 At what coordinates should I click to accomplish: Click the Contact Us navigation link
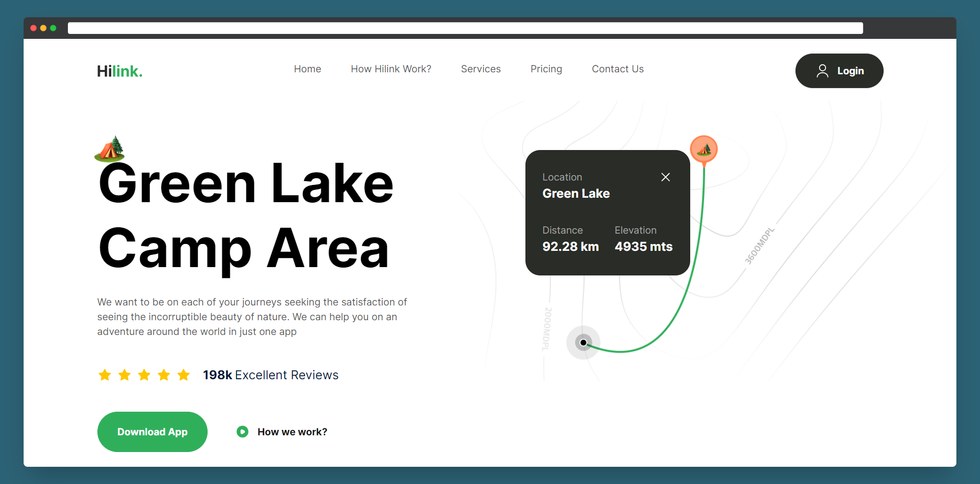[x=617, y=69]
